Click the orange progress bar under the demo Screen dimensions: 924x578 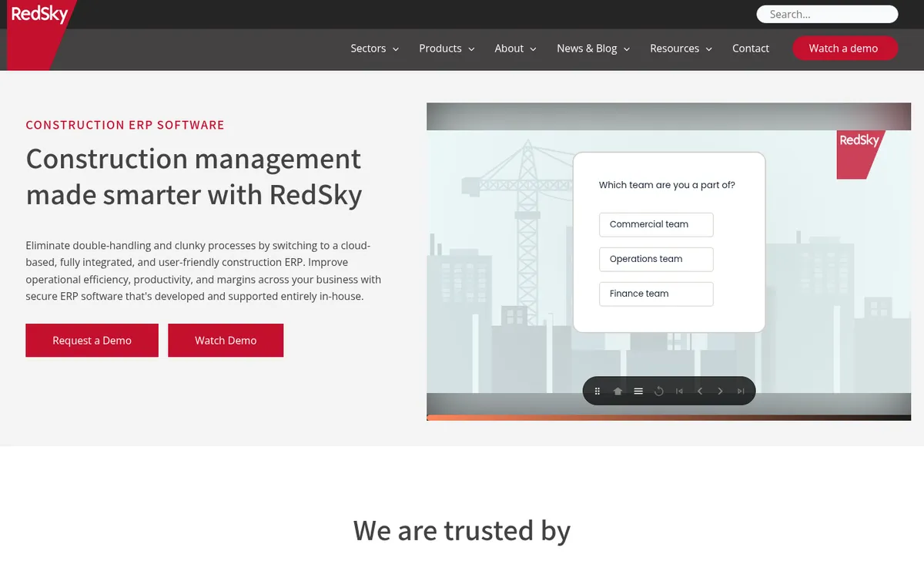[x=668, y=418]
